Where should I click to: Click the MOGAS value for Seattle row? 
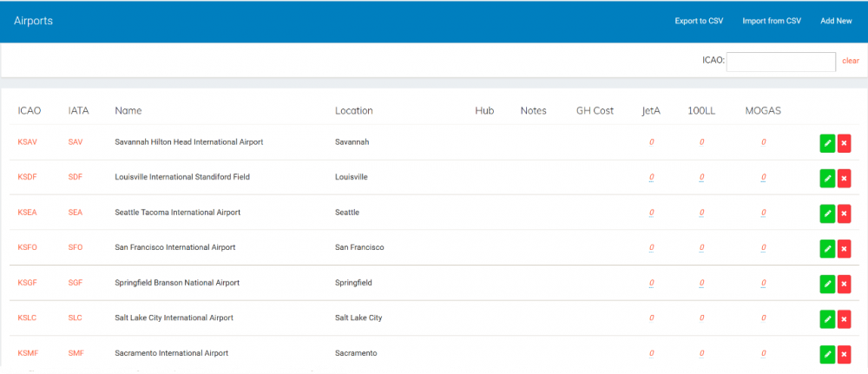pyautogui.click(x=763, y=213)
